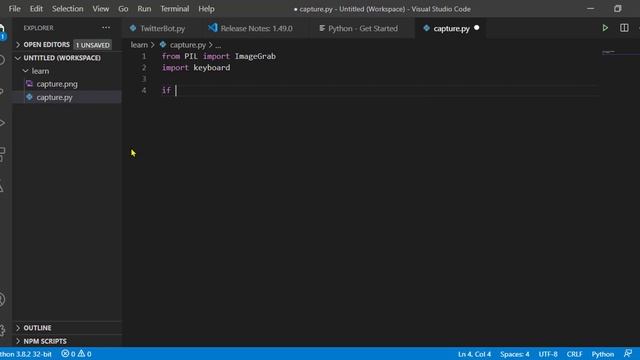Open the Help menu

pyautogui.click(x=206, y=9)
